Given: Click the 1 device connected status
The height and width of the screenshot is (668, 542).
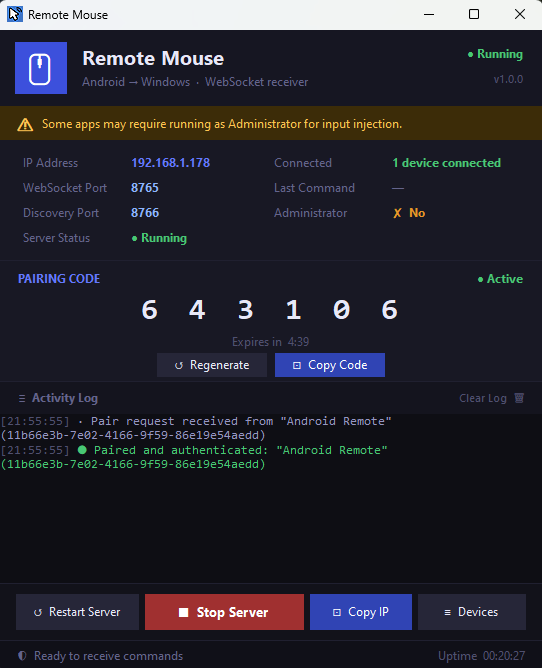Looking at the screenshot, I should tap(447, 163).
